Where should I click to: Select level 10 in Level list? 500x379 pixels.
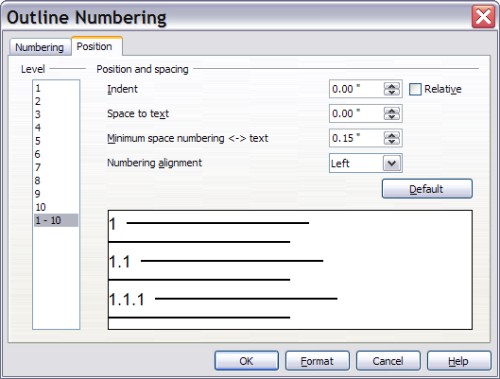(x=56, y=207)
